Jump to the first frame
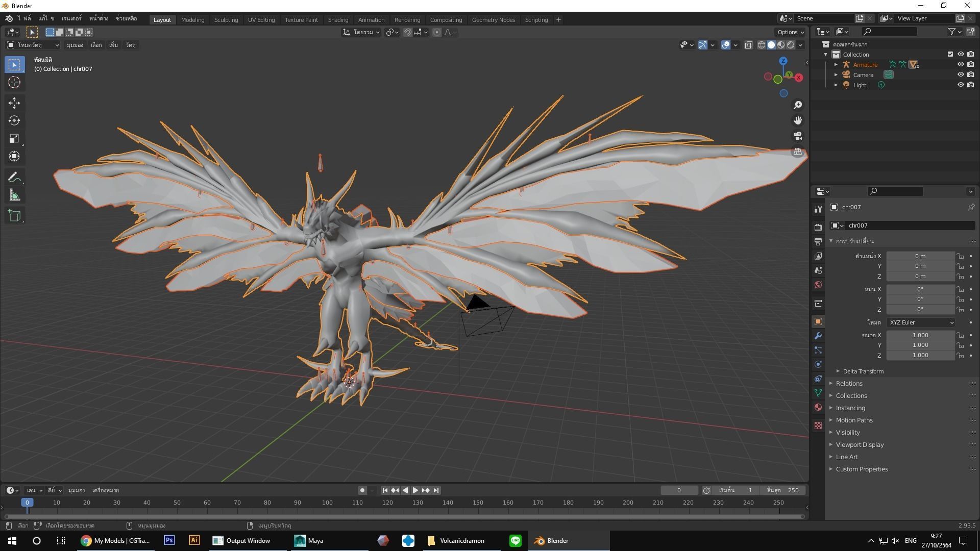This screenshot has height=551, width=980. click(385, 490)
